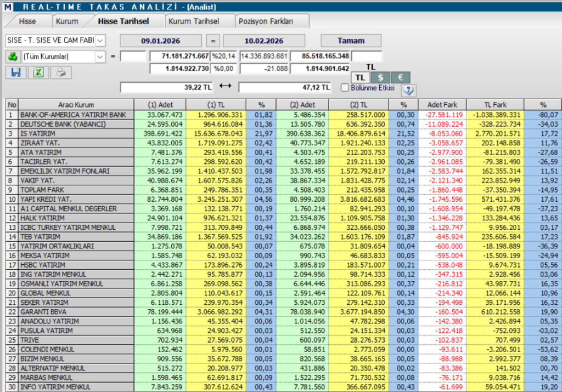Image resolution: width=562 pixels, height=392 pixels.
Task: Open the Pozisyon Farkları tab
Action: pyautogui.click(x=271, y=20)
